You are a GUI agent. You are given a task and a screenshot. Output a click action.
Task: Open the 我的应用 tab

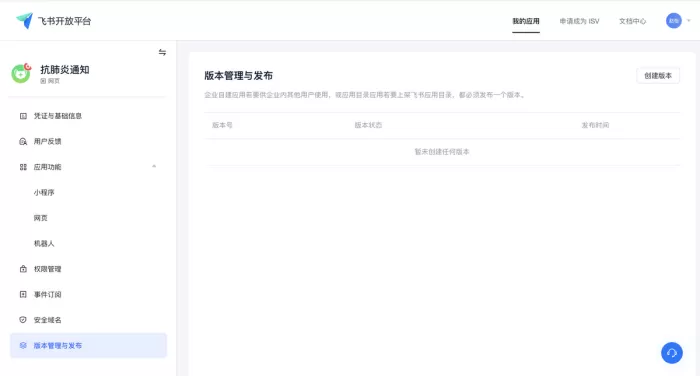coord(526,21)
